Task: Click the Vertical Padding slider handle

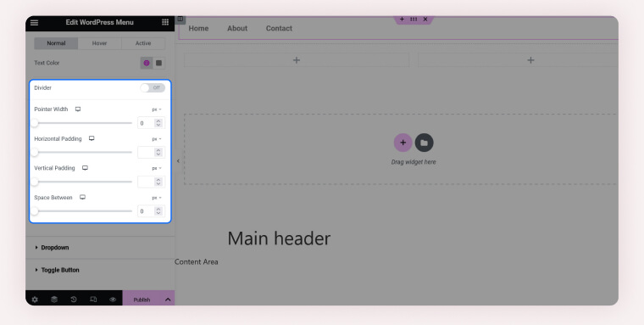Action: (x=35, y=182)
